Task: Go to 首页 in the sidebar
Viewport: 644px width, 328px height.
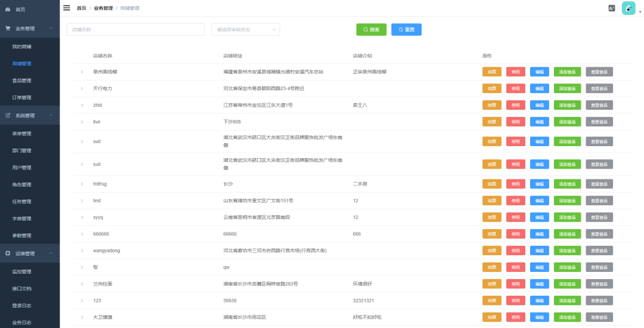Action: (20, 10)
